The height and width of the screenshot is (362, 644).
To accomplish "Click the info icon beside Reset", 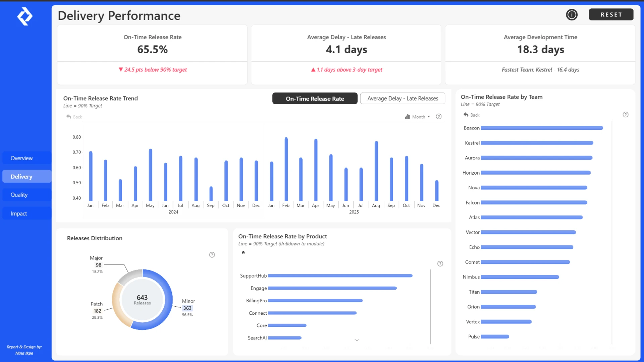I will [x=572, y=15].
